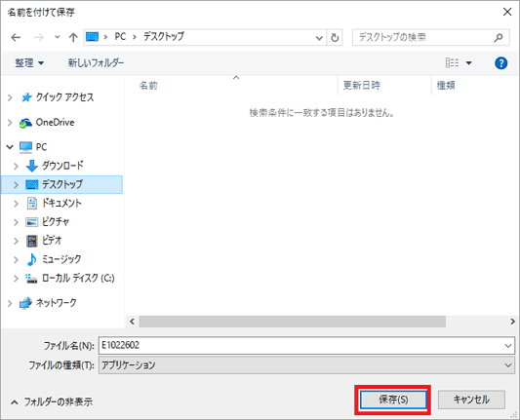Open the recent locations dropdown arrow
Screen dimensions: 520x420
click(57, 37)
